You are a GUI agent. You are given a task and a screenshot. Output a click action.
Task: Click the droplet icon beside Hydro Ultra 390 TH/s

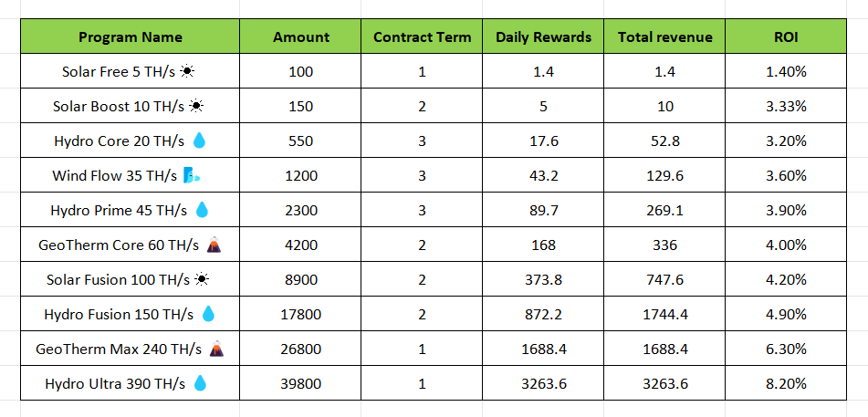[200, 383]
